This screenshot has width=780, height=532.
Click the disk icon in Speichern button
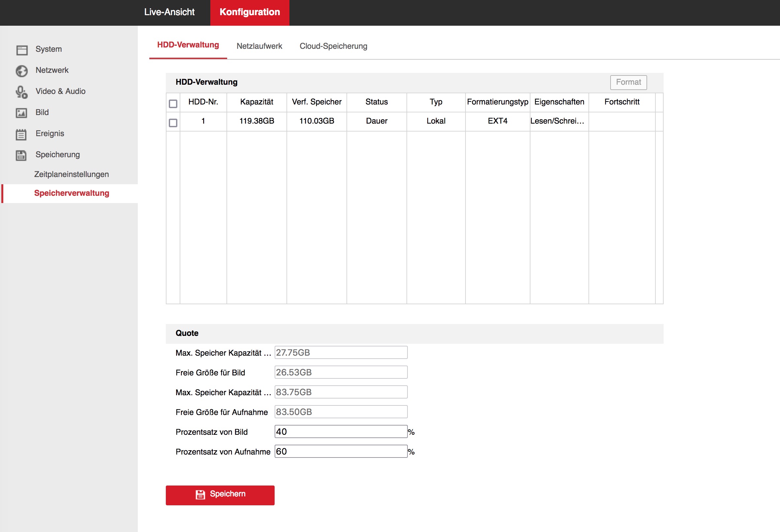click(x=200, y=494)
